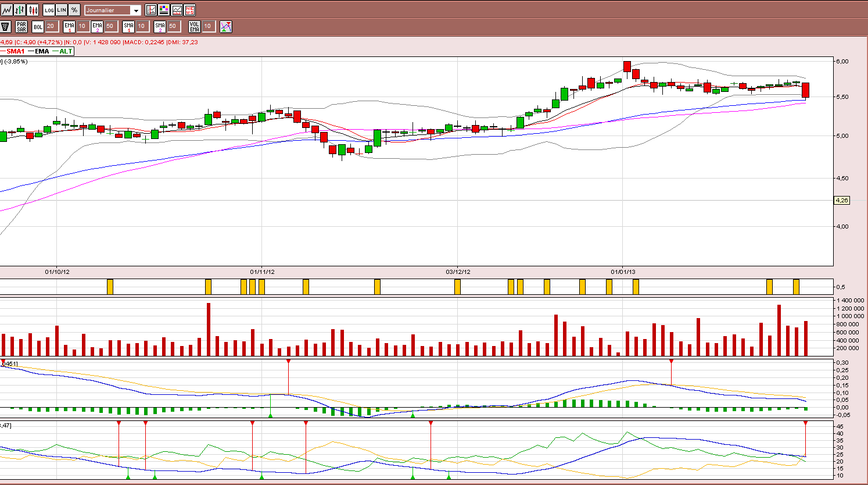The image size is (868, 485).
Task: Toggle the % percentage scale button
Action: tap(74, 10)
